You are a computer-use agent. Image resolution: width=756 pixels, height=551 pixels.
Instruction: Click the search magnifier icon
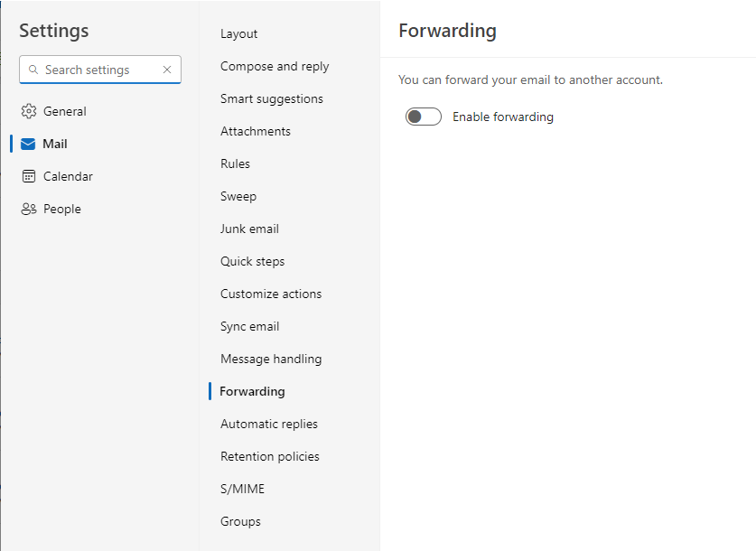point(33,70)
